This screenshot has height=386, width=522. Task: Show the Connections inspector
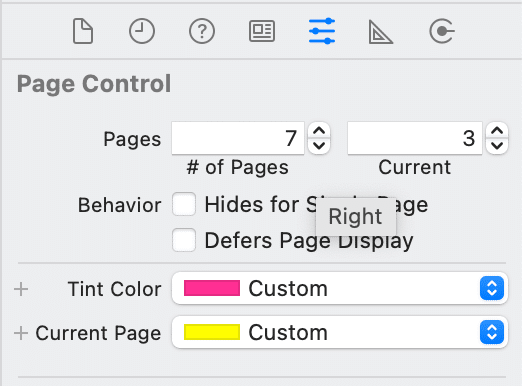click(442, 31)
